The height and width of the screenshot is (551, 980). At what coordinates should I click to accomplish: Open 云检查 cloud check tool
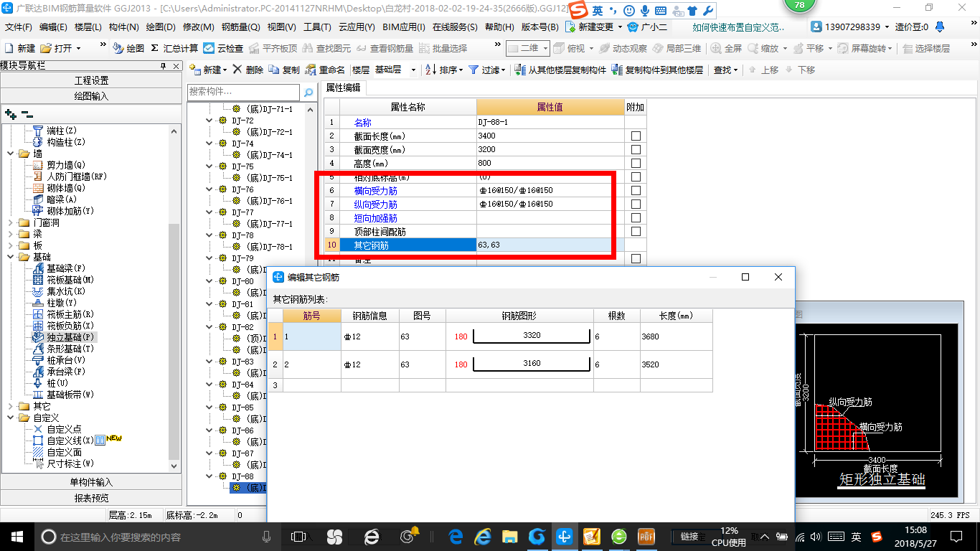pyautogui.click(x=223, y=48)
